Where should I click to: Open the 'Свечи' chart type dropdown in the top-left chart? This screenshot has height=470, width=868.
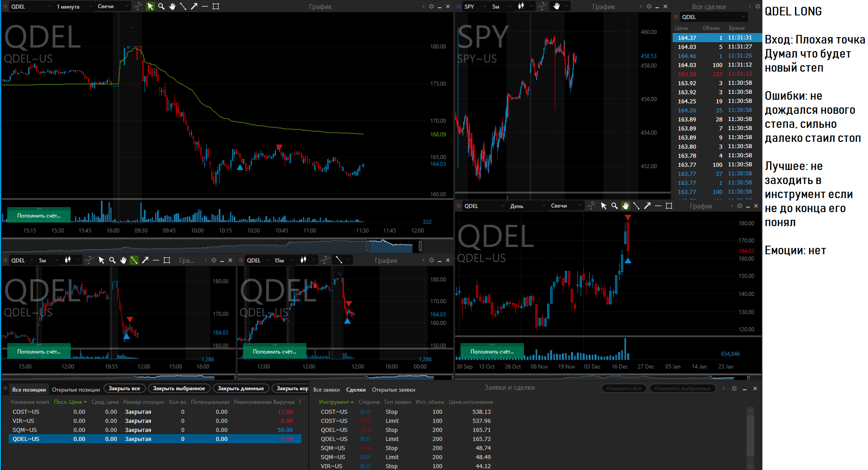point(113,6)
